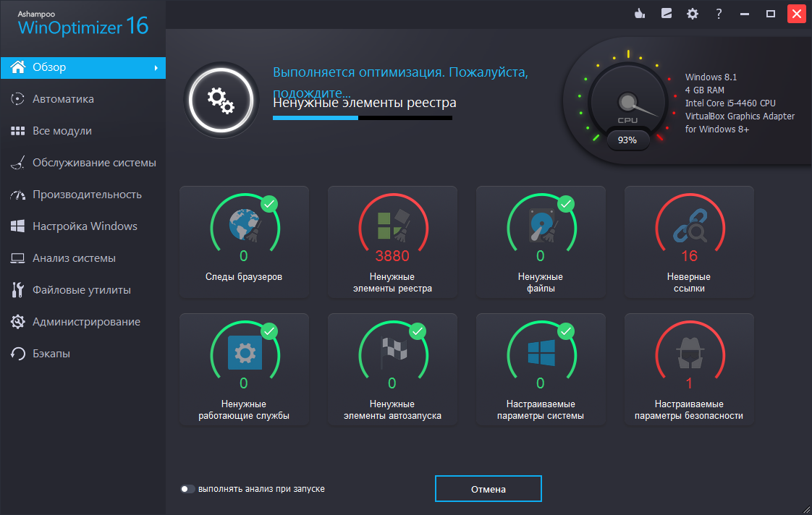Image resolution: width=812 pixels, height=515 pixels.
Task: Click the green check on Следы браузеров
Action: pyautogui.click(x=269, y=204)
